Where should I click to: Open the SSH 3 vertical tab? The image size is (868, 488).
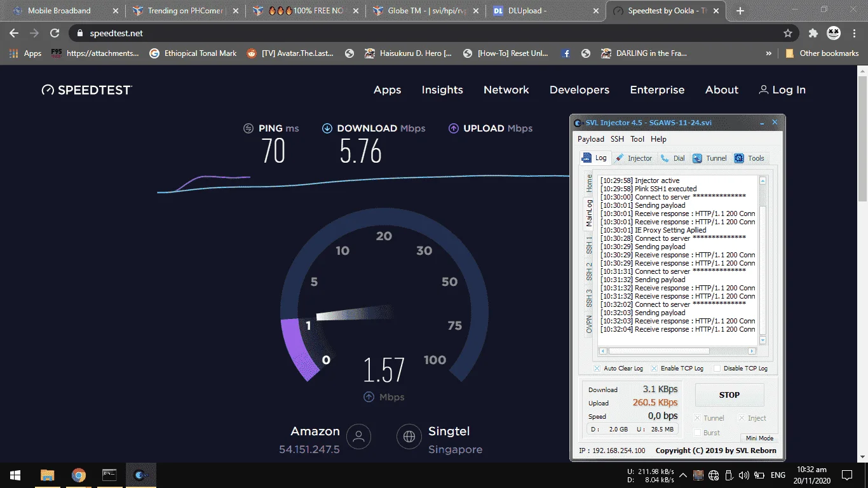589,298
